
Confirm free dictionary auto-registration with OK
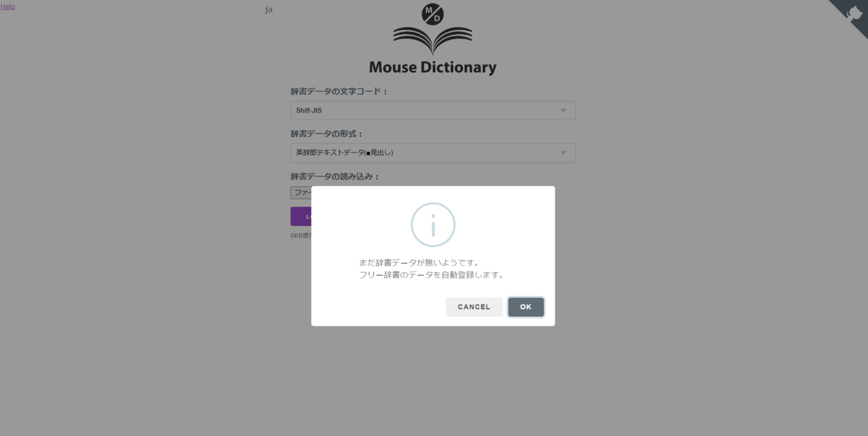pos(526,307)
